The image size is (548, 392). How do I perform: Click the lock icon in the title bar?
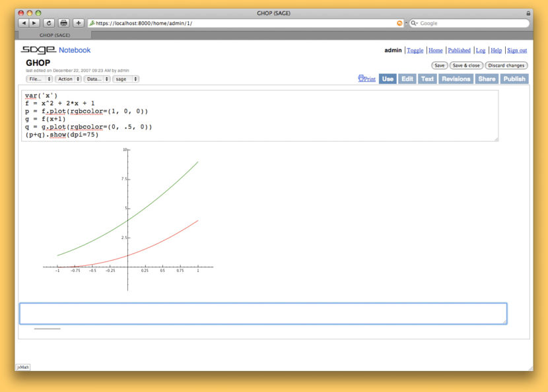[528, 13]
